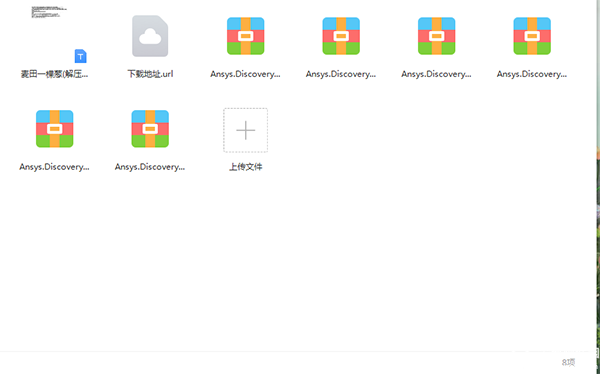This screenshot has height=374, width=600.
Task: Select the Ansys.Discovery archive icon beside the upload tile
Action: tap(150, 129)
